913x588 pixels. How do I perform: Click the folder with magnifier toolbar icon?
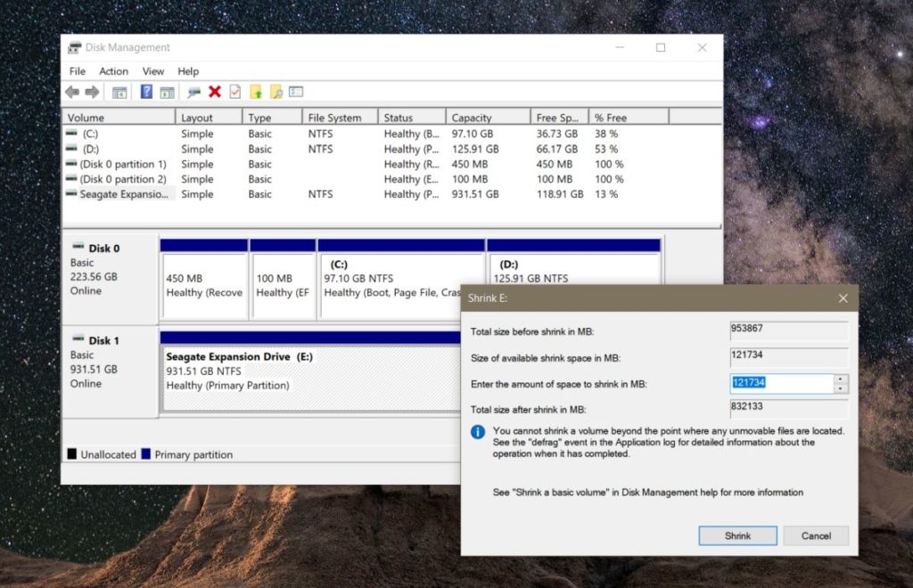(x=276, y=92)
